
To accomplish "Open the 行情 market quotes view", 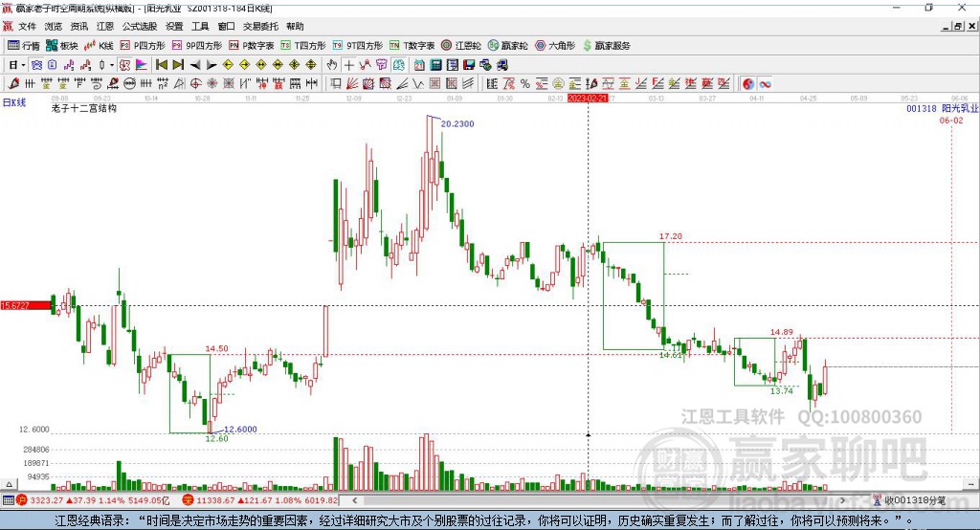I will click(24, 46).
